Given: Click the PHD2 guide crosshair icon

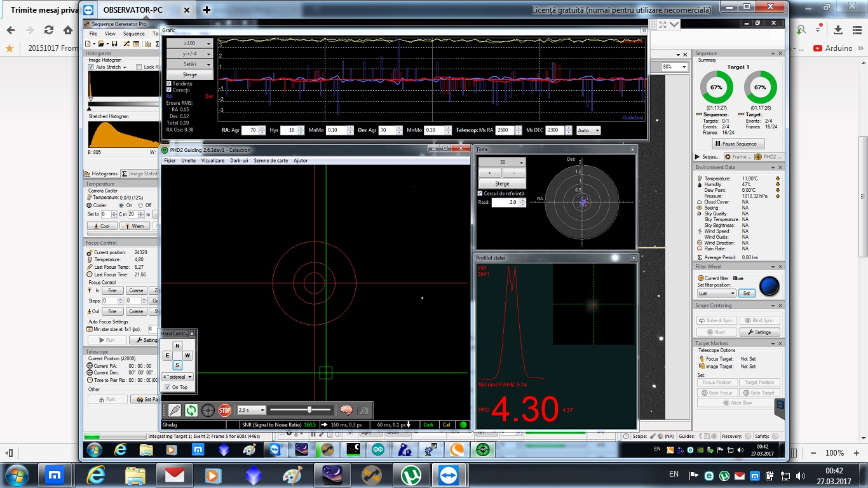Looking at the screenshot, I should tap(208, 410).
